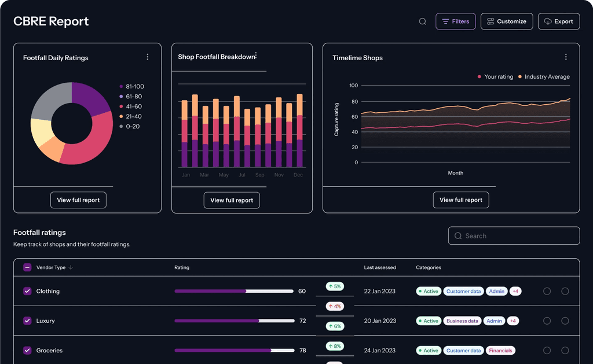Open the Timelime Shops three-dot menu
593x364 pixels.
coord(566,57)
